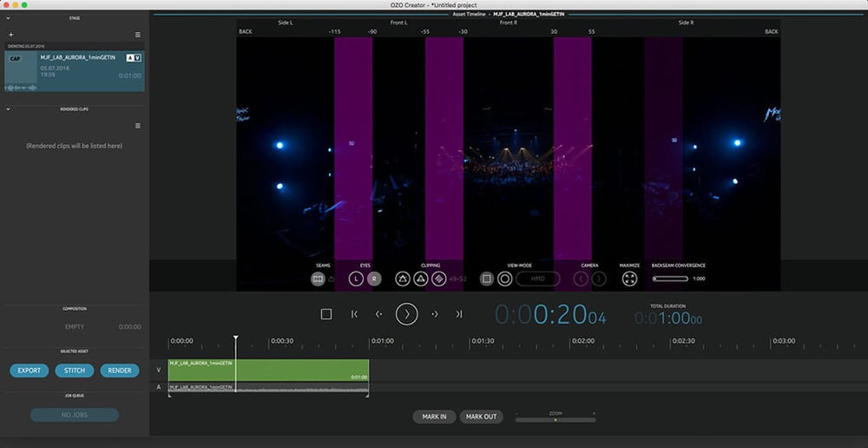Click the stop square button
This screenshot has width=868, height=448.
326,314
